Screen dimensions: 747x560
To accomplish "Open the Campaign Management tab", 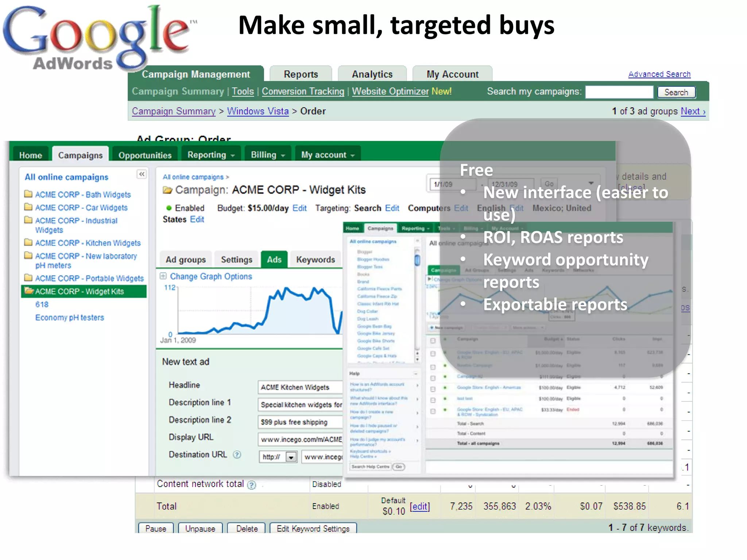I will (196, 74).
